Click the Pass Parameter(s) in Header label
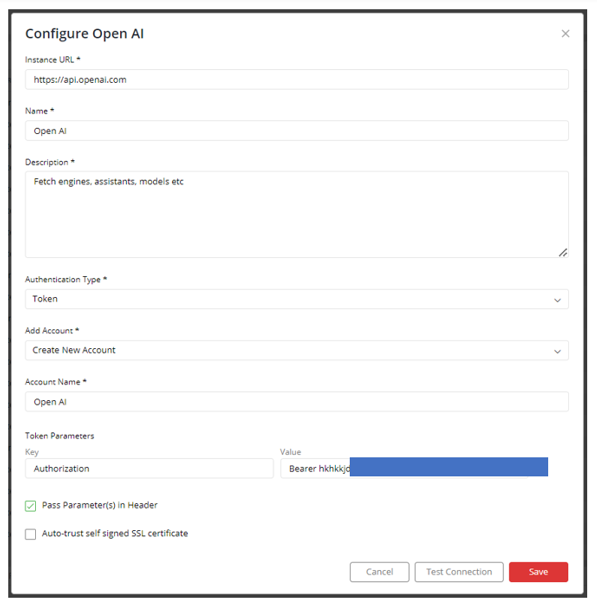Image resolution: width=597 pixels, height=604 pixels. tap(100, 505)
